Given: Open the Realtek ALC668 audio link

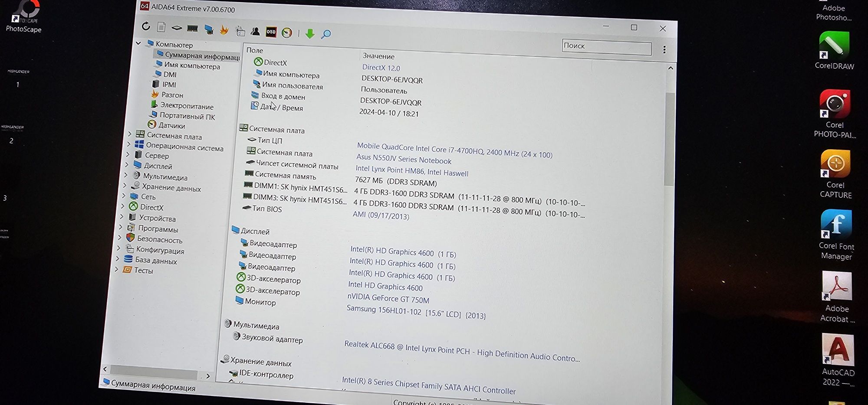Looking at the screenshot, I should pyautogui.click(x=462, y=351).
